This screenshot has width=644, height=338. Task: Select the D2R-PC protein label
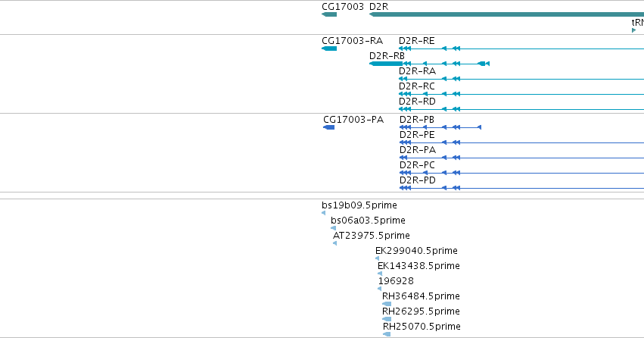click(x=417, y=165)
